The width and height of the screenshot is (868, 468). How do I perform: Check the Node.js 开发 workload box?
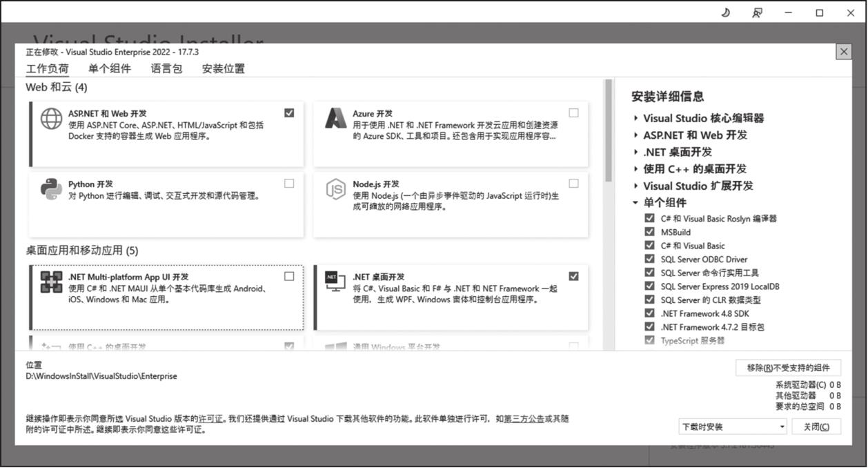pyautogui.click(x=574, y=183)
